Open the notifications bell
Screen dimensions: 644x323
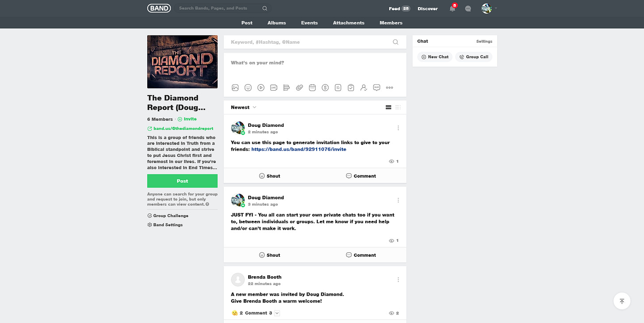pyautogui.click(x=452, y=8)
